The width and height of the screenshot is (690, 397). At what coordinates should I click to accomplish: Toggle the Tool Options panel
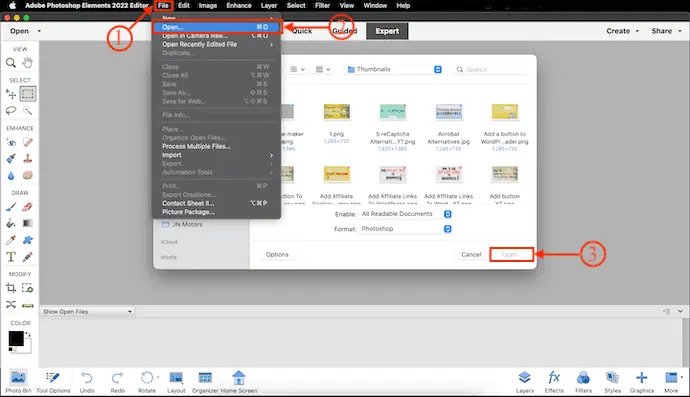click(53, 381)
